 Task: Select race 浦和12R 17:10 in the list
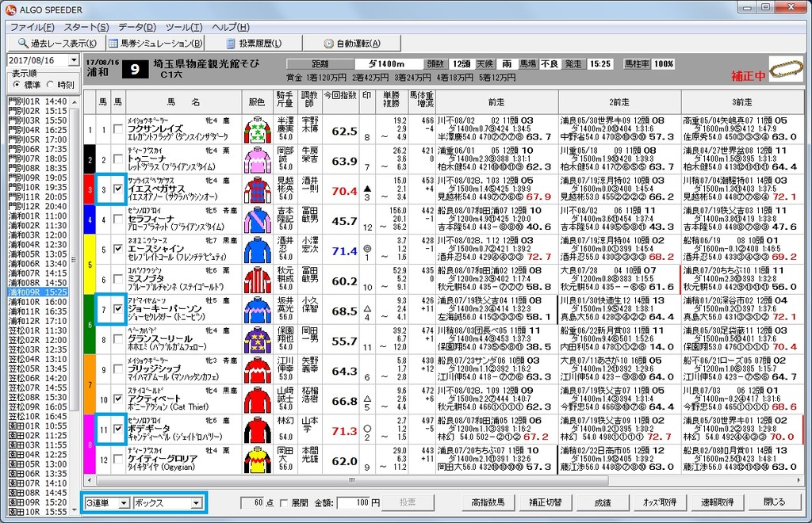click(x=38, y=321)
